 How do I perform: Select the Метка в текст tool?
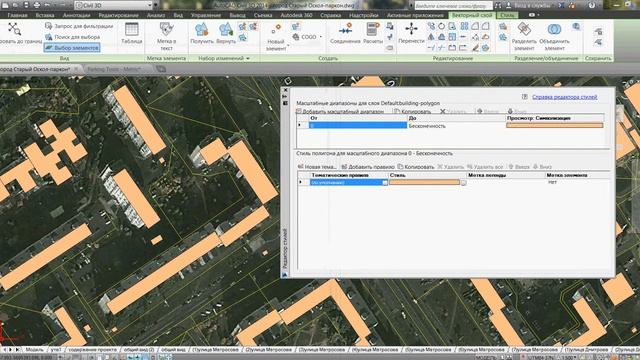(167, 36)
